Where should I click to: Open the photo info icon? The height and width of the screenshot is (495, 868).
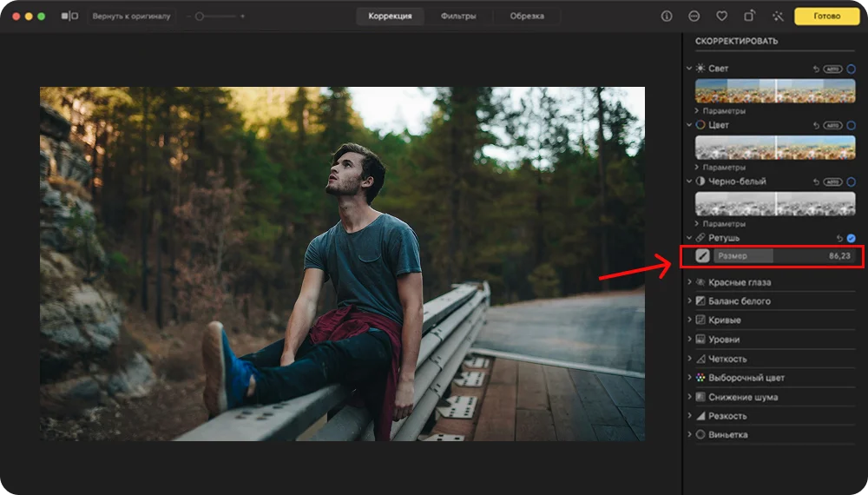pos(667,16)
